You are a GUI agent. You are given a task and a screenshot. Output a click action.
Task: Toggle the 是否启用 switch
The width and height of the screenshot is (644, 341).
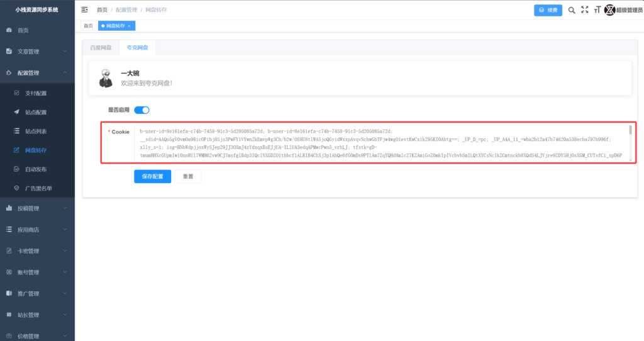click(142, 110)
